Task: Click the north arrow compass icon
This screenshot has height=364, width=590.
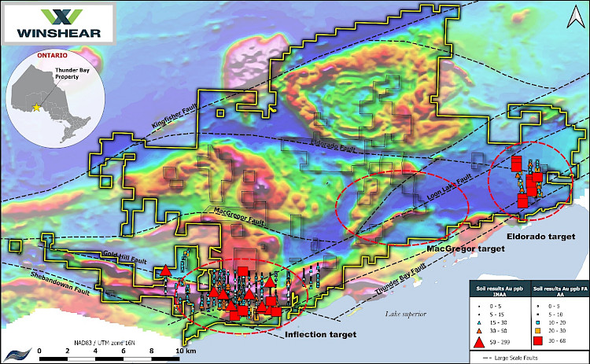Action: pos(576,15)
